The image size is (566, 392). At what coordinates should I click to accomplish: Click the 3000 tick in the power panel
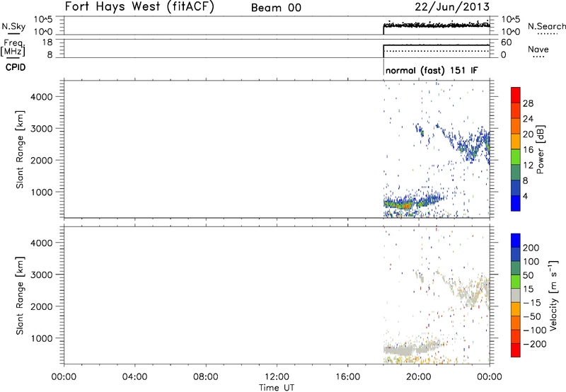pyautogui.click(x=42, y=129)
